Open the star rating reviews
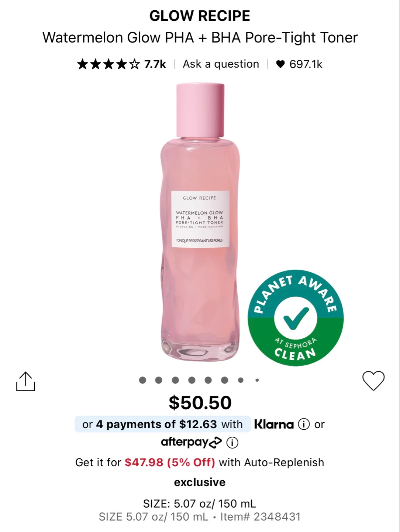400x532 pixels. pyautogui.click(x=108, y=64)
